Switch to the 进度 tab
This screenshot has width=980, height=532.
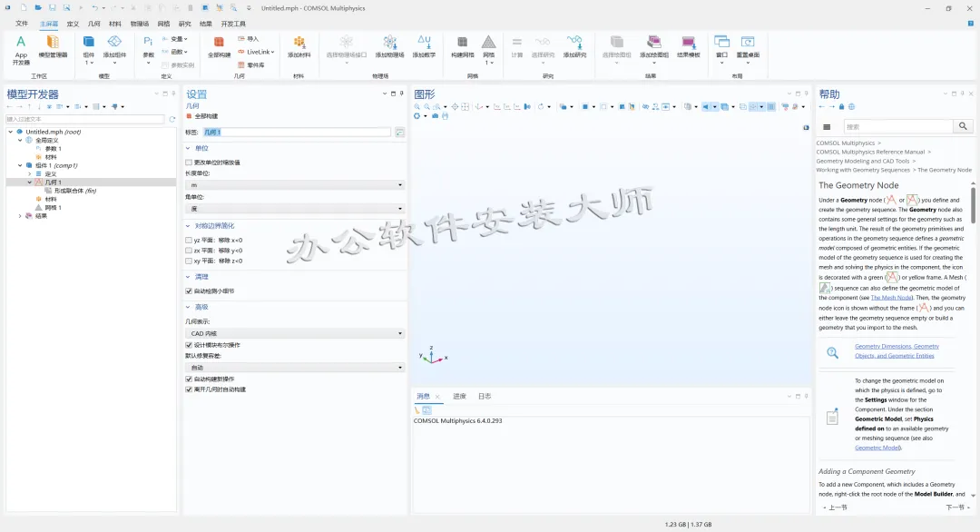click(459, 397)
